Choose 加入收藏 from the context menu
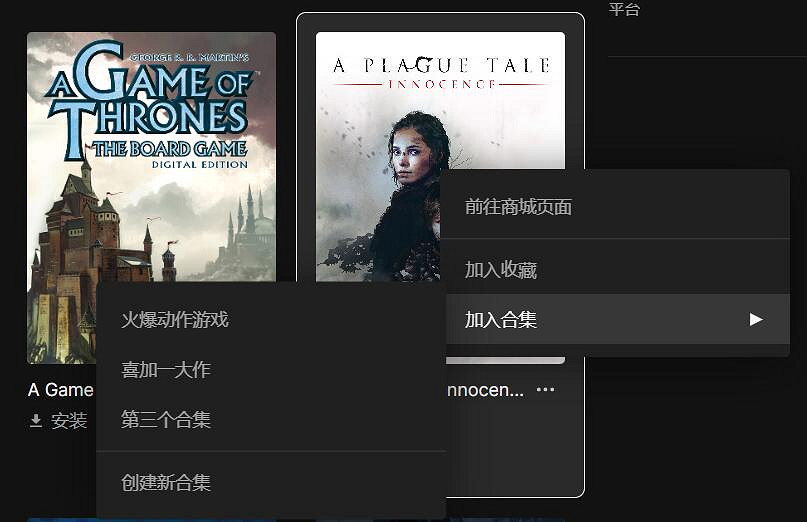Image resolution: width=807 pixels, height=522 pixels. [615, 270]
